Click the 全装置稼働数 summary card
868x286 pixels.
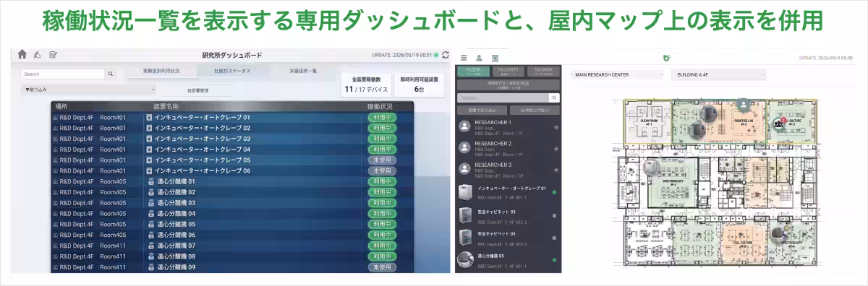pyautogui.click(x=366, y=84)
